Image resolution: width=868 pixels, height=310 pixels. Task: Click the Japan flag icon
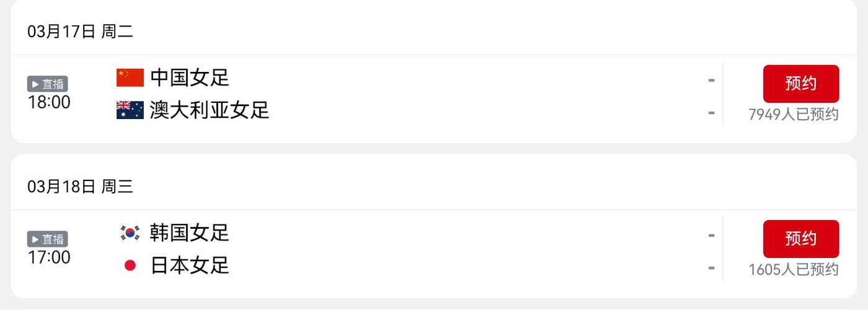[130, 265]
